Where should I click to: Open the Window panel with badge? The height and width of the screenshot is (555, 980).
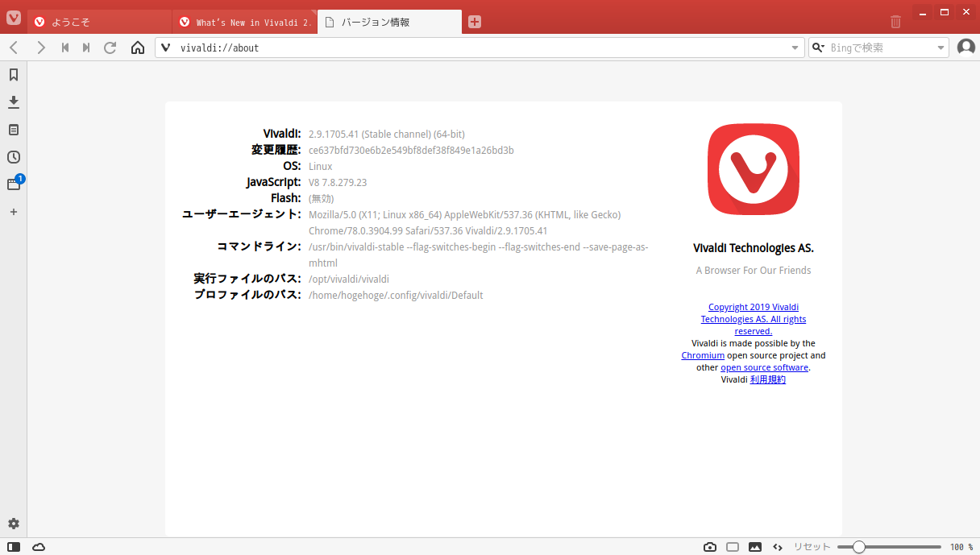tap(14, 184)
